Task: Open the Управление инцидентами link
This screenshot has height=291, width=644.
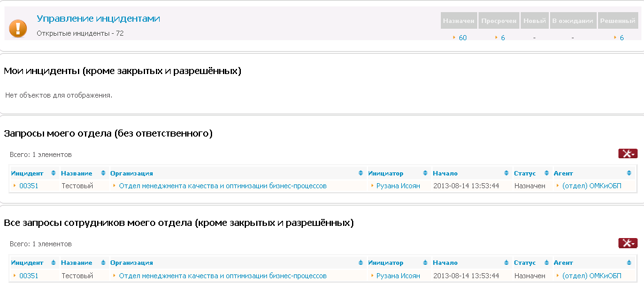Action: tap(98, 19)
